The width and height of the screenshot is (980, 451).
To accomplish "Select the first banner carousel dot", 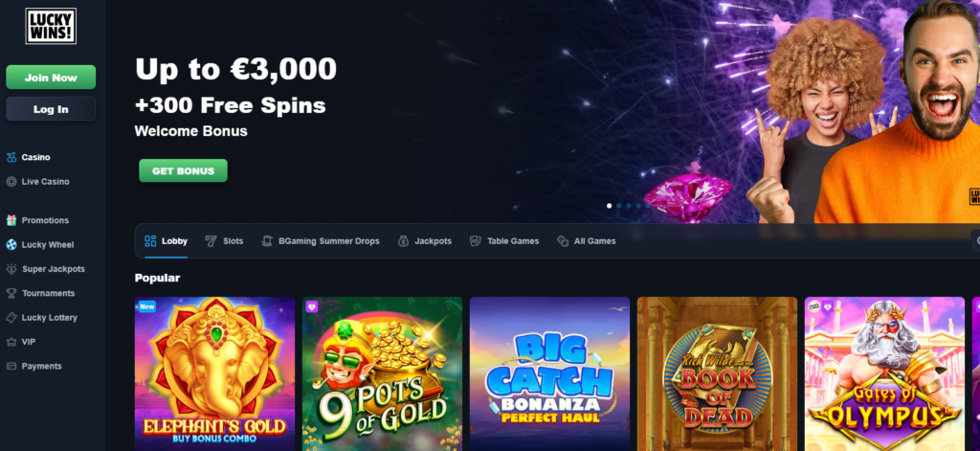I will [x=610, y=206].
